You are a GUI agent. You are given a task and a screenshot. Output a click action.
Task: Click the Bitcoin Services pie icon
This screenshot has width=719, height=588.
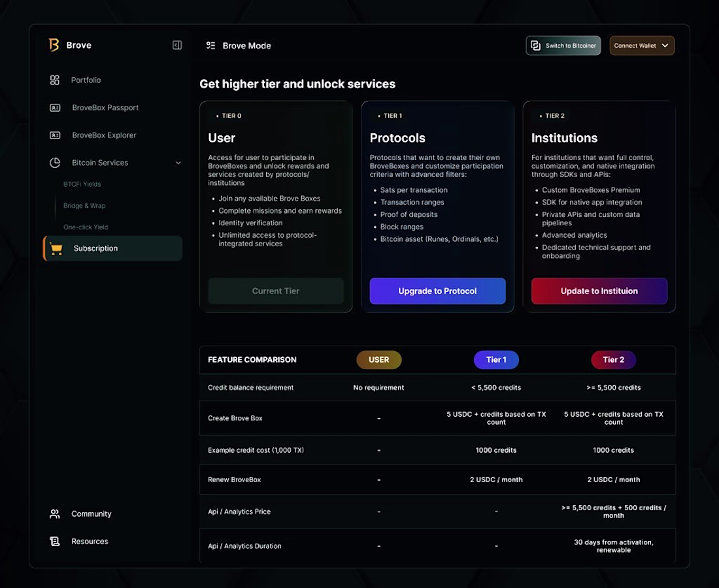coord(55,163)
